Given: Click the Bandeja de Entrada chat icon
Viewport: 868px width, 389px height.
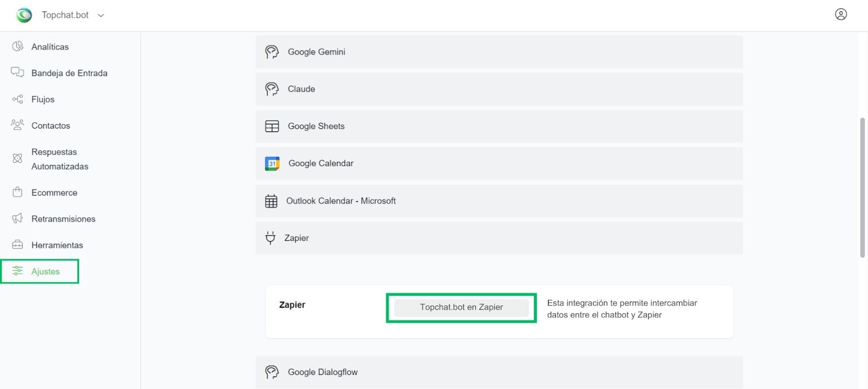Looking at the screenshot, I should coord(18,72).
